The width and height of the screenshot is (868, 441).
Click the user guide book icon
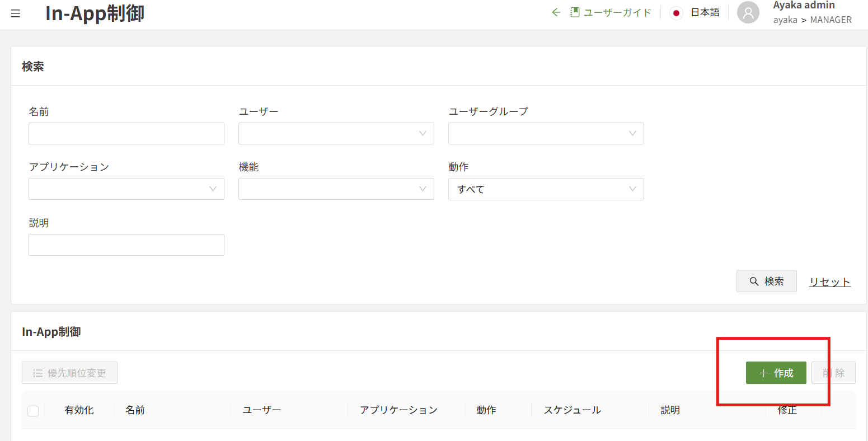click(x=574, y=12)
